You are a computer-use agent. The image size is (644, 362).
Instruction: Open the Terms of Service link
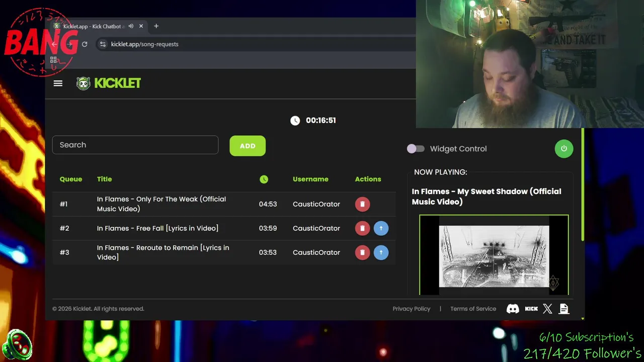click(x=473, y=309)
